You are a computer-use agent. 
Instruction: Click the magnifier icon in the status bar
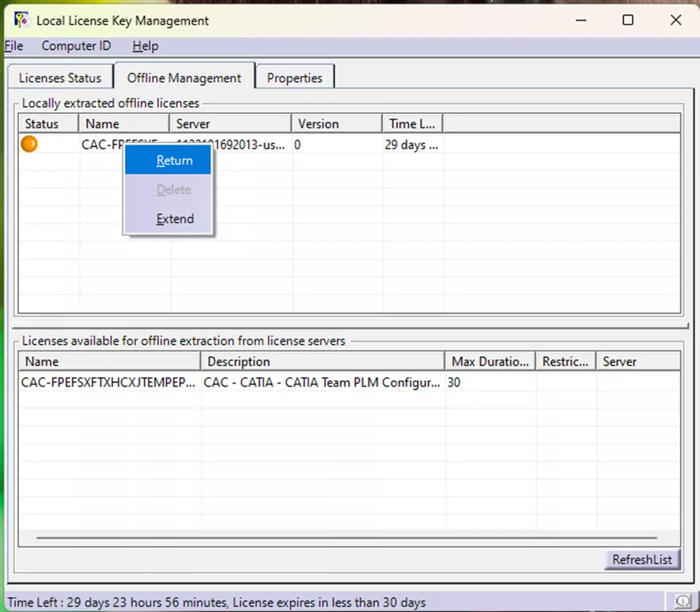(681, 602)
